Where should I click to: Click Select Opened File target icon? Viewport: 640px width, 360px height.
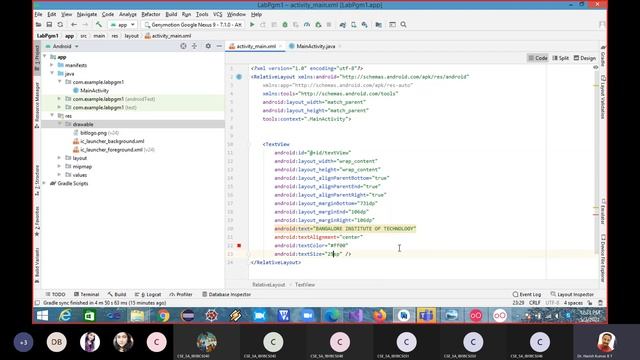[x=183, y=46]
